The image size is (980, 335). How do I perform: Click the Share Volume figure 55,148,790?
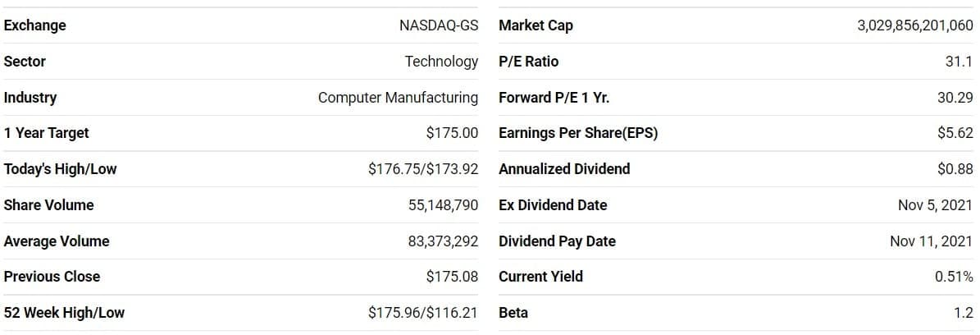click(x=443, y=205)
